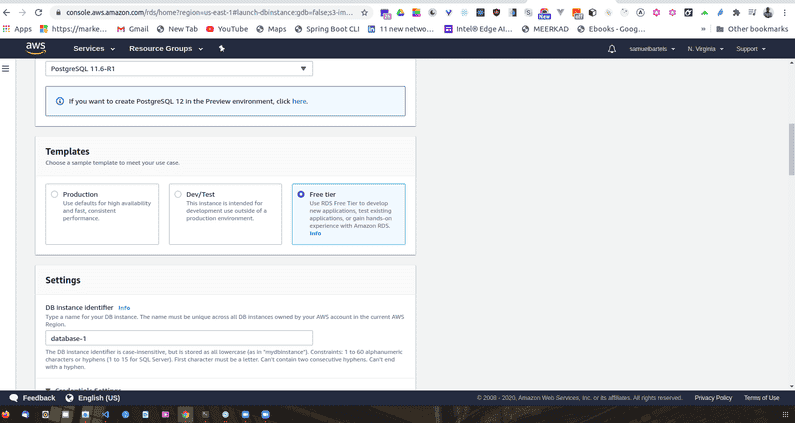Expand the Resource Groups menu
Viewport: 795px width, 423px height.
click(x=166, y=49)
